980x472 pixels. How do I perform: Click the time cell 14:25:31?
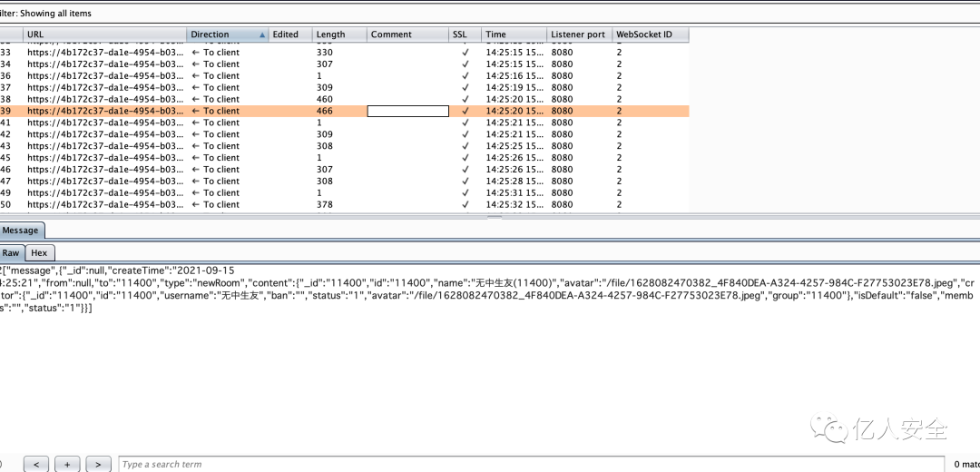click(514, 192)
